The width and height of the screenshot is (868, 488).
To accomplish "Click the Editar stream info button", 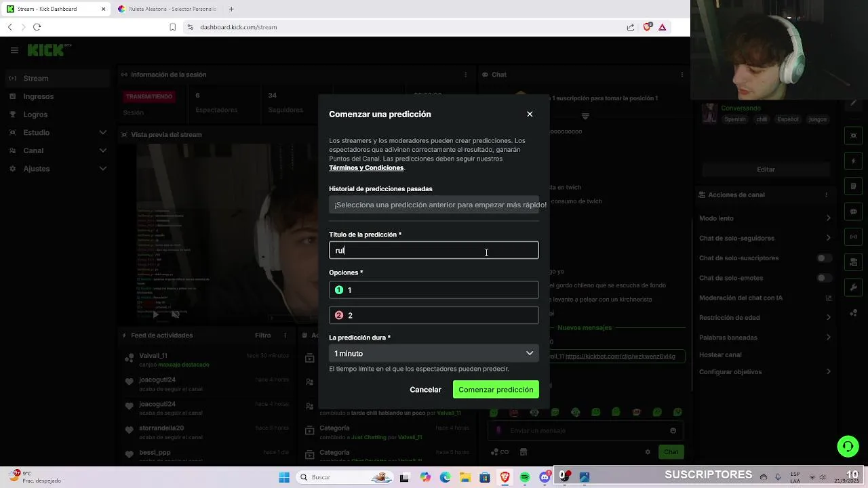I will click(766, 169).
